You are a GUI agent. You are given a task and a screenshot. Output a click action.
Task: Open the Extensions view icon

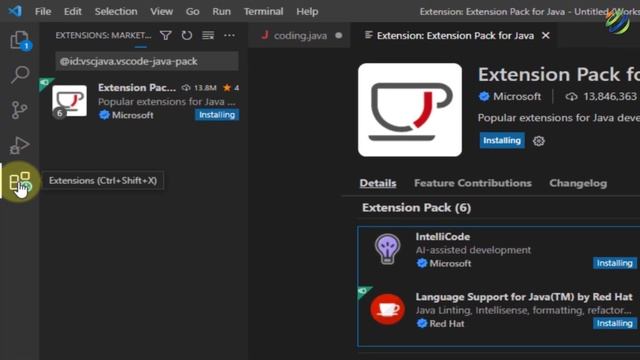[20, 181]
